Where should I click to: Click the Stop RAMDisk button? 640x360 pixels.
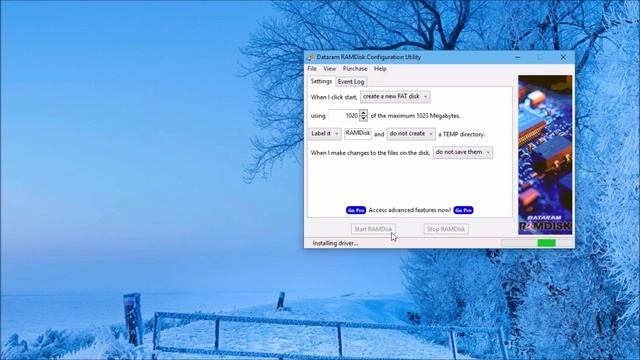(446, 229)
